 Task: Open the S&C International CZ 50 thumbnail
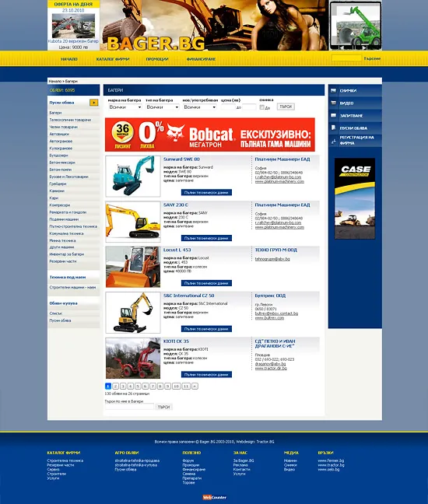[x=133, y=313]
